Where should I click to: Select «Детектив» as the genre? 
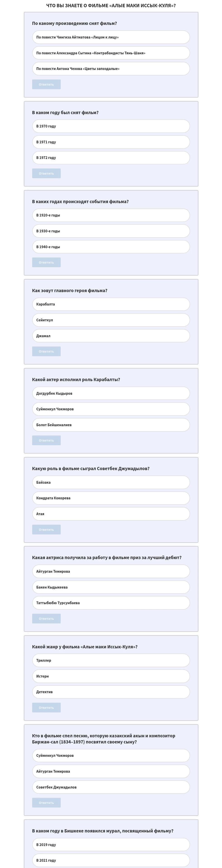(x=111, y=692)
